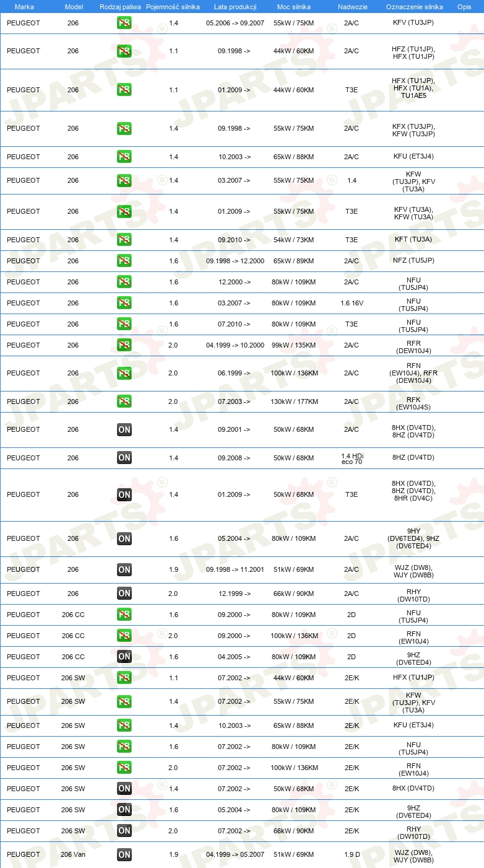Click the ON diesel icon in the 09.2001 row
The width and height of the screenshot is (484, 868).
pos(124,429)
